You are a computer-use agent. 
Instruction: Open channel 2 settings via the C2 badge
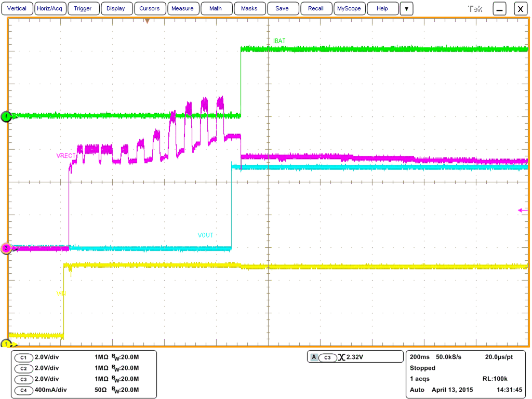pyautogui.click(x=23, y=368)
